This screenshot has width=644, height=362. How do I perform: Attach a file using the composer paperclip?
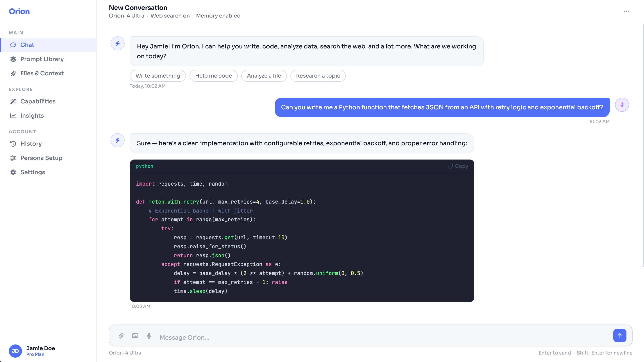tap(121, 336)
